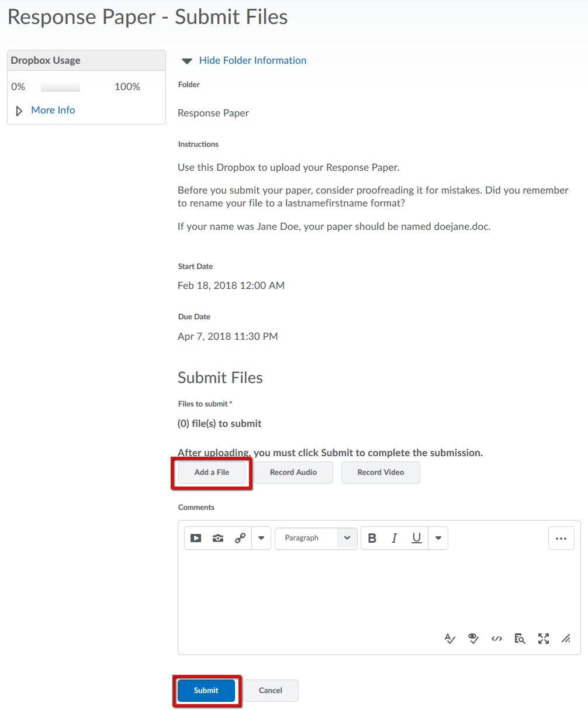Open the spellcheck tool in editor
This screenshot has width=588, height=710.
(x=449, y=639)
